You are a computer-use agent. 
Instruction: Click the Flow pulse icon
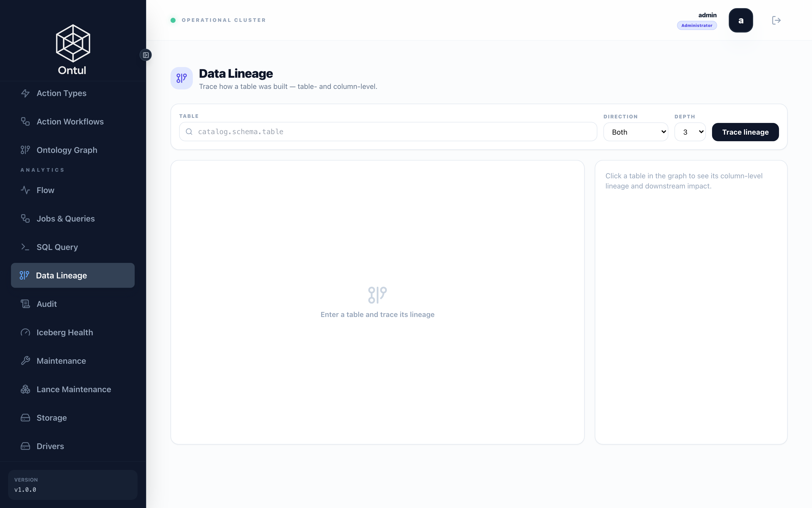tap(25, 190)
